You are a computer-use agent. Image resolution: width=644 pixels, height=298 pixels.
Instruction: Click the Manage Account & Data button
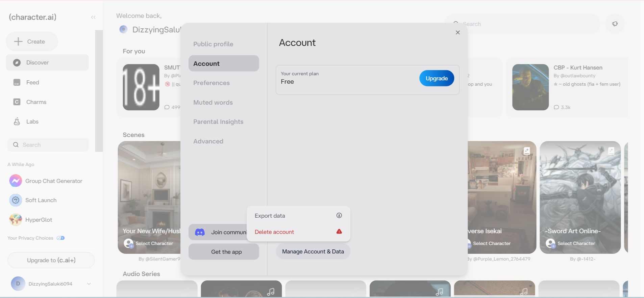tap(313, 251)
